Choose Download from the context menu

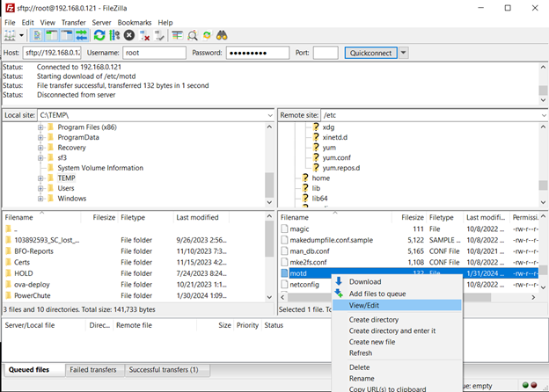pyautogui.click(x=396, y=281)
